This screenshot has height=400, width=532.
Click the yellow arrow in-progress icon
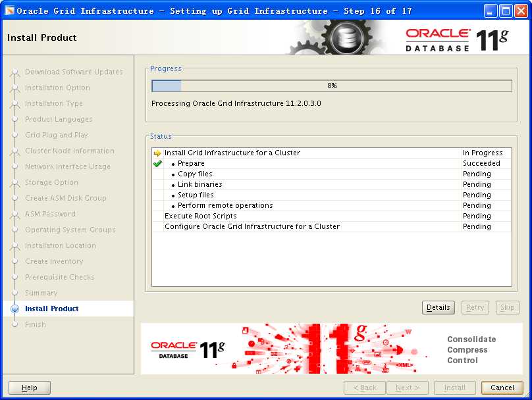coord(157,153)
